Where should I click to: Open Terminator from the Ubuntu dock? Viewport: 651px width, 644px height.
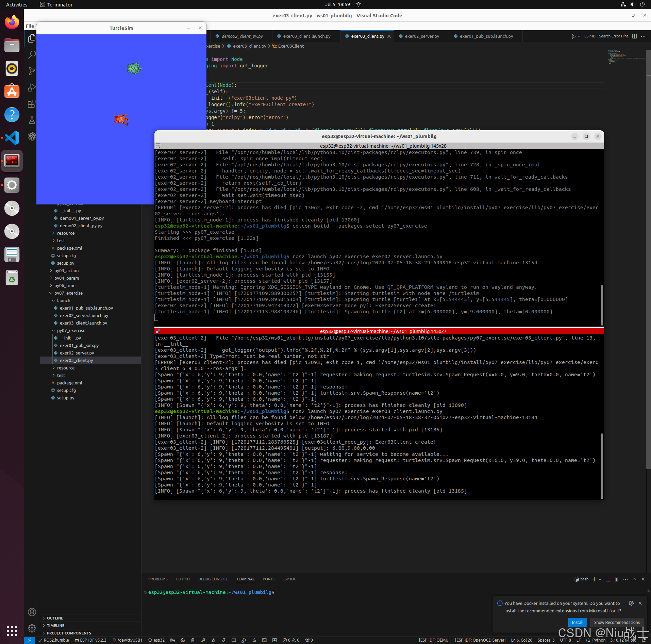tap(12, 161)
